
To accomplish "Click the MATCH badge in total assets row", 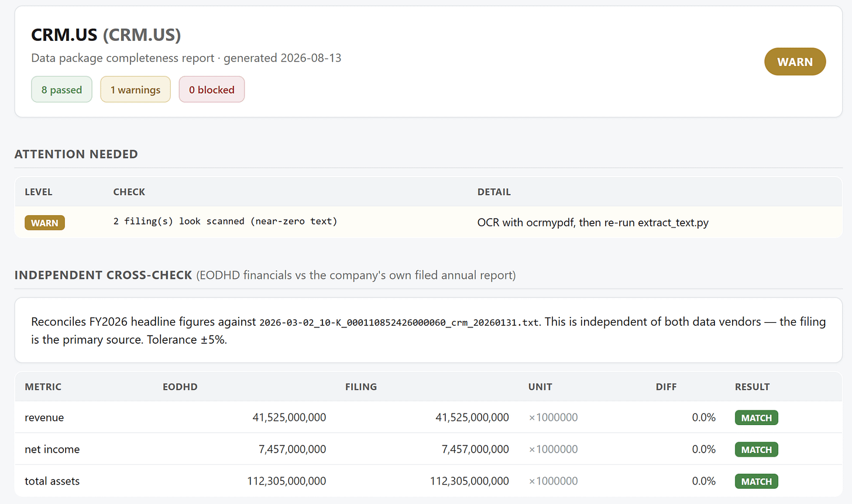I will pyautogui.click(x=756, y=481).
